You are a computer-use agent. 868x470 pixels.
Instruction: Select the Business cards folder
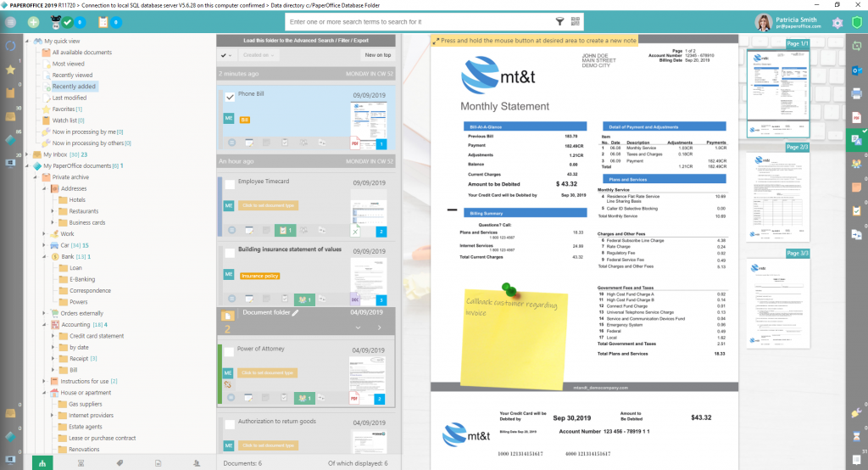pos(87,222)
